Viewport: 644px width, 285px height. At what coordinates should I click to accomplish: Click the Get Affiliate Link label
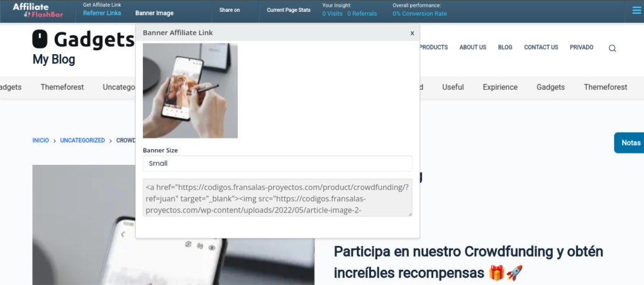point(102,5)
